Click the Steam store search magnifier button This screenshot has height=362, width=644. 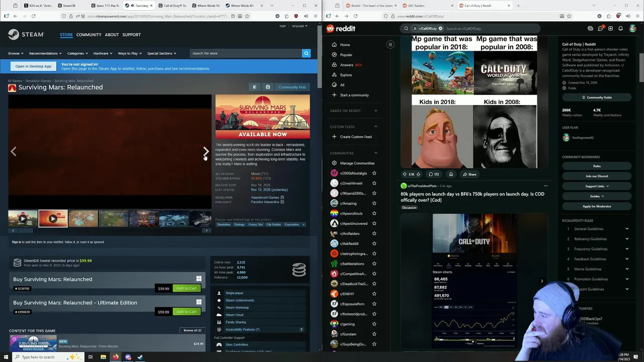[x=306, y=53]
